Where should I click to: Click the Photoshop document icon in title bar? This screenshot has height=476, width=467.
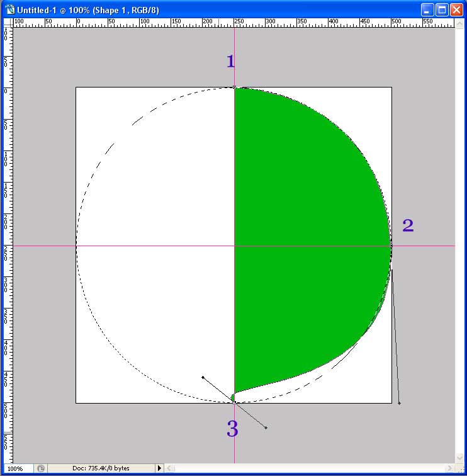(9, 10)
